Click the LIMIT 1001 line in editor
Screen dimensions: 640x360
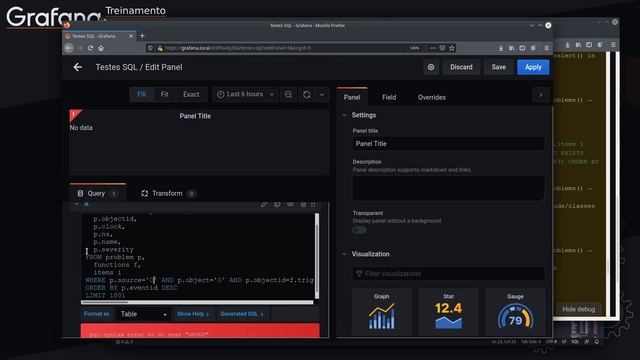[x=105, y=295]
